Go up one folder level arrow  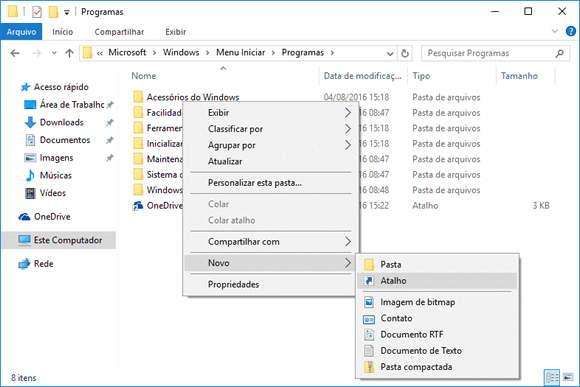69,53
